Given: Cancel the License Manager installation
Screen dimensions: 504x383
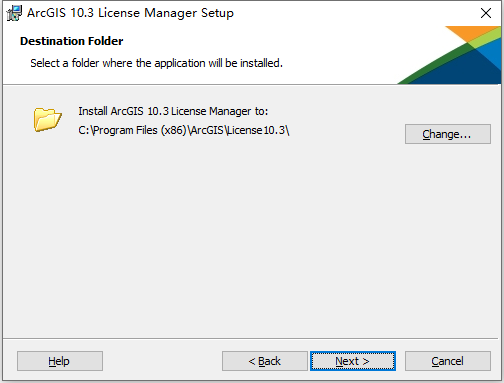Looking at the screenshot, I should tap(448, 361).
